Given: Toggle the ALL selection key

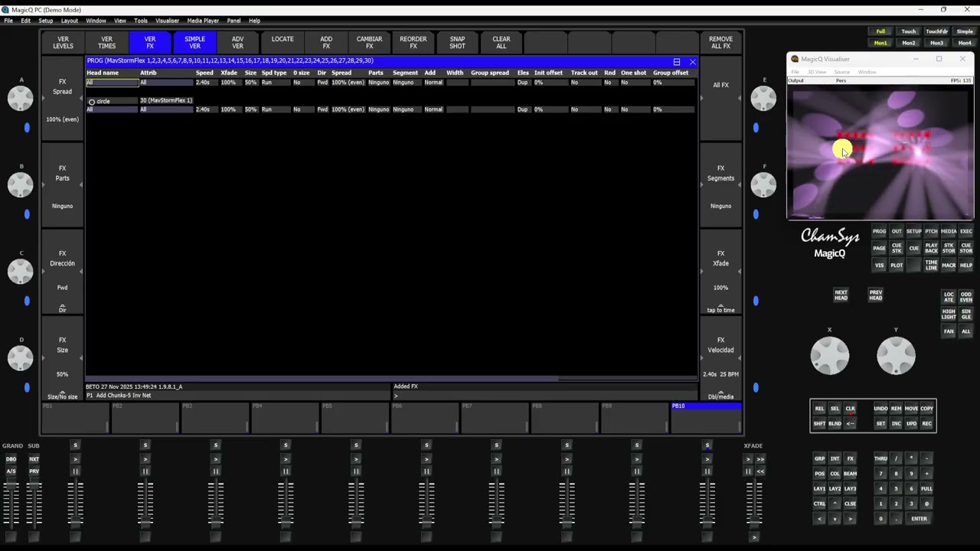Looking at the screenshot, I should click(966, 331).
